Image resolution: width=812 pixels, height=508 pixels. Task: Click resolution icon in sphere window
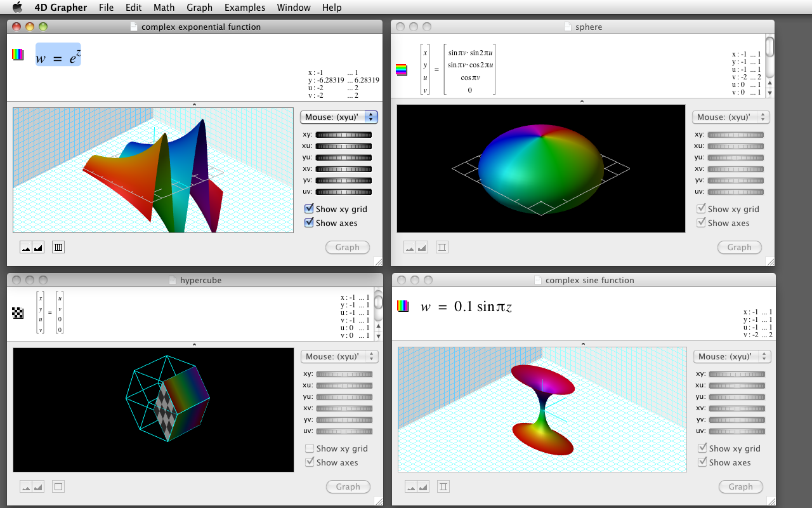(x=442, y=247)
